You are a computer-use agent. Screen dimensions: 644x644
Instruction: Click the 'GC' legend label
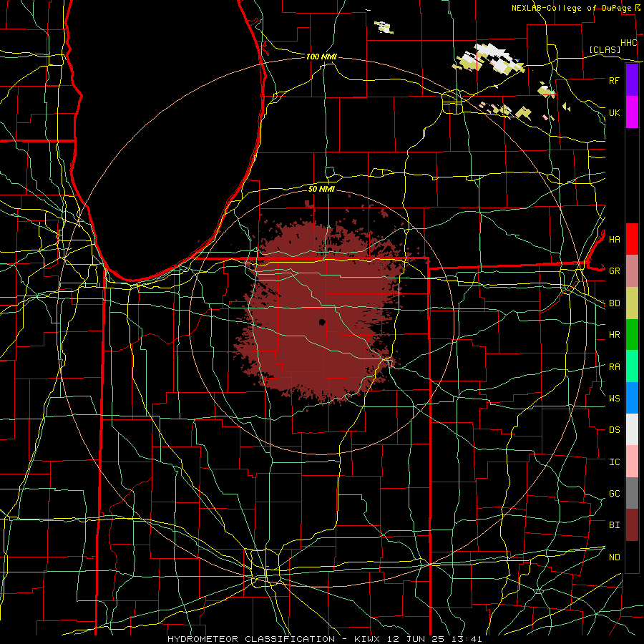pyautogui.click(x=614, y=493)
